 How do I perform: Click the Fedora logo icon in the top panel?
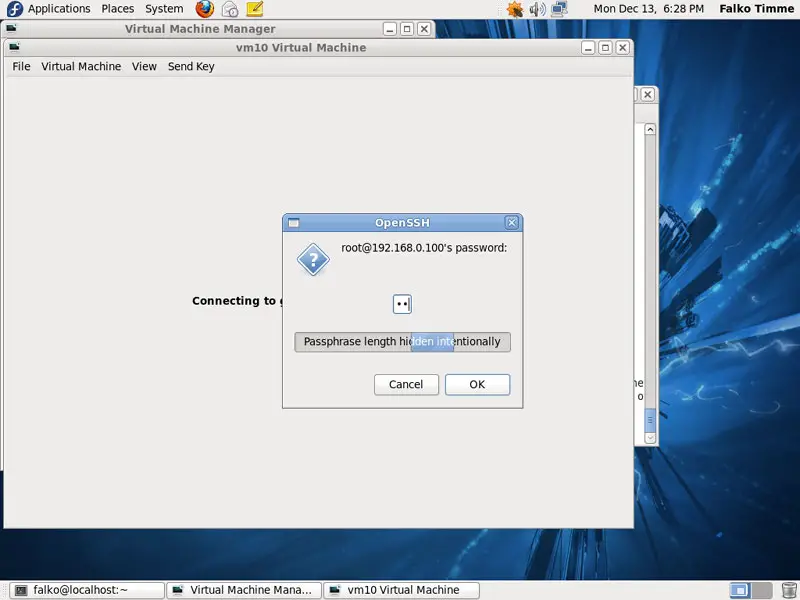coord(15,9)
